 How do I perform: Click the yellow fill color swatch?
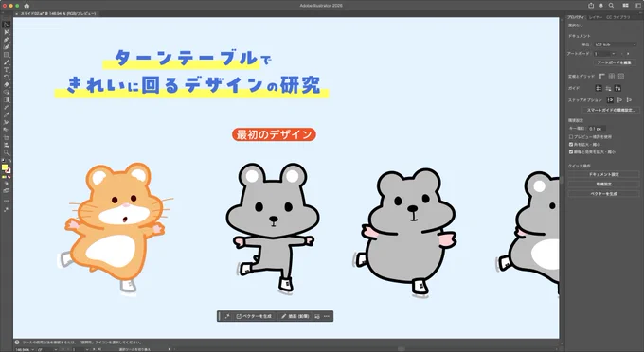tap(5, 167)
